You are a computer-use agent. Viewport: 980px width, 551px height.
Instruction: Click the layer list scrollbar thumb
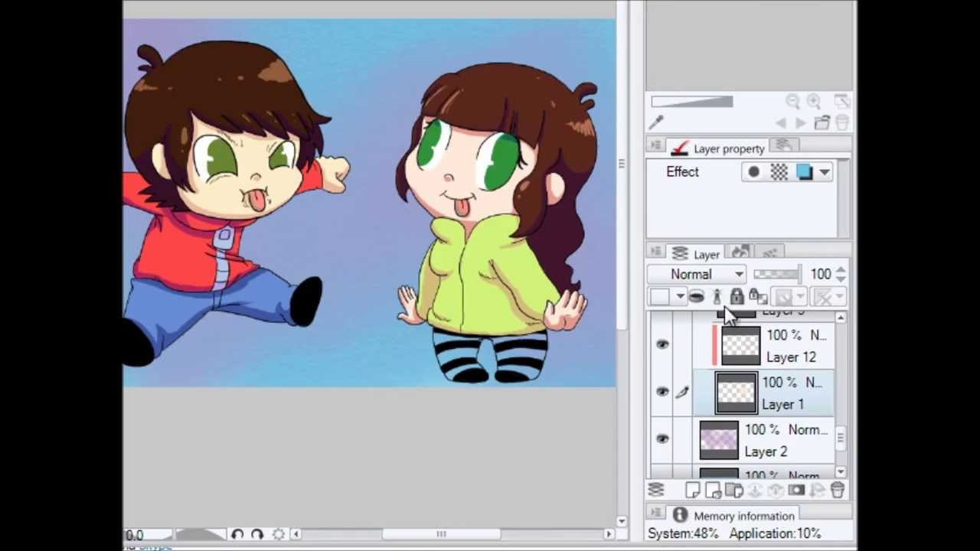click(x=841, y=439)
